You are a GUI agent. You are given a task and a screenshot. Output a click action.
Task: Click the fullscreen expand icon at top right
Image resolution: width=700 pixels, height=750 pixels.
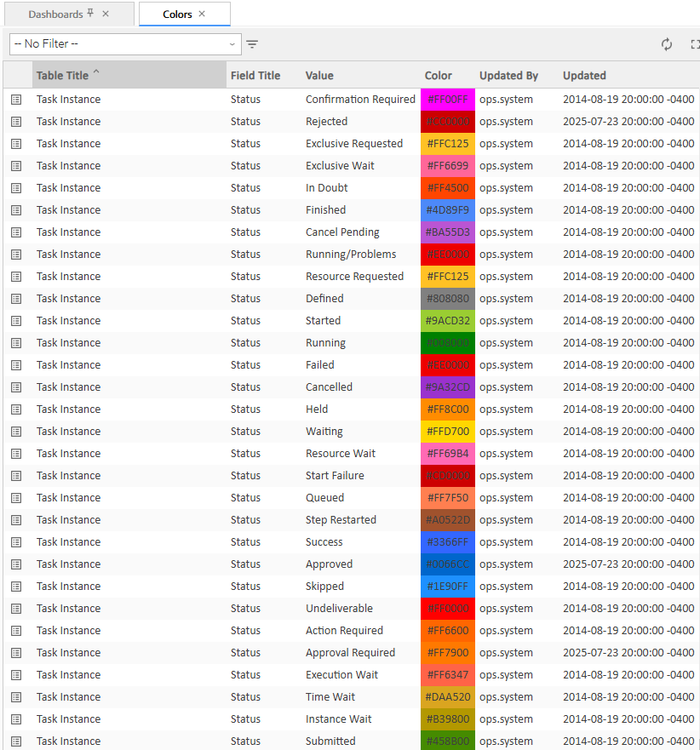(x=695, y=44)
